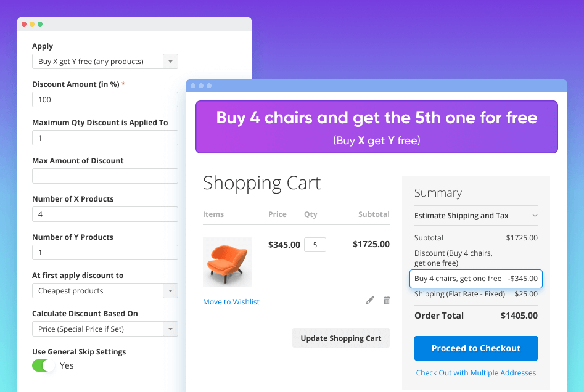
Task: Click the Update Shopping Cart button
Action: point(340,338)
